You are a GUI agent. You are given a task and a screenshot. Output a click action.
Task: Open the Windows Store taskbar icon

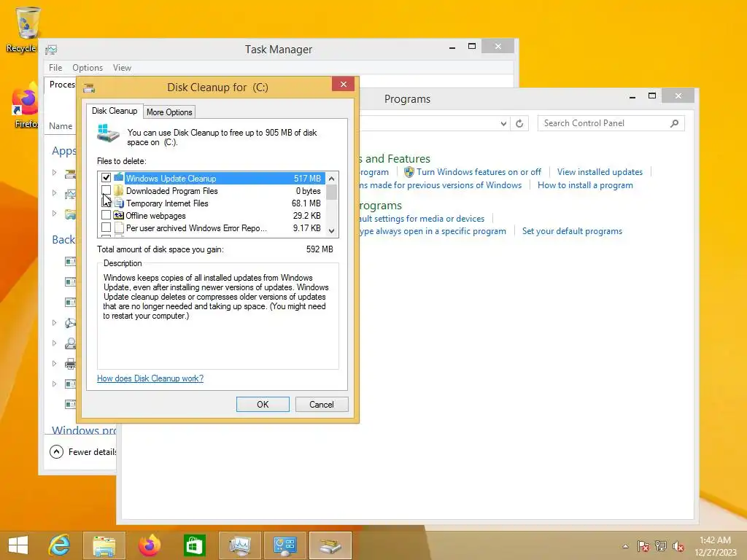click(194, 545)
